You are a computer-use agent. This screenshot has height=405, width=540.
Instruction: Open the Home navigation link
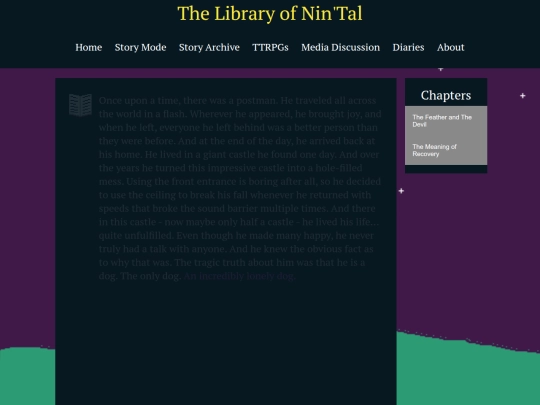(89, 48)
